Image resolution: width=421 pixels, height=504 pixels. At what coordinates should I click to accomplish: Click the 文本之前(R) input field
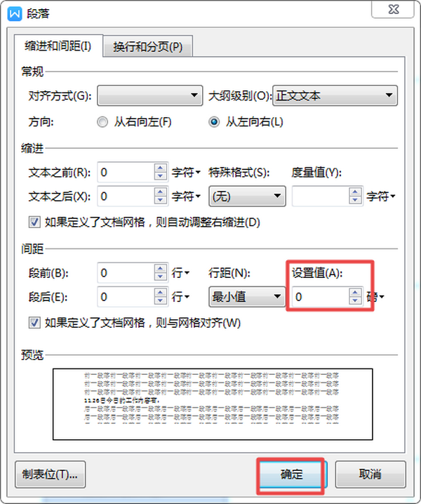(126, 172)
